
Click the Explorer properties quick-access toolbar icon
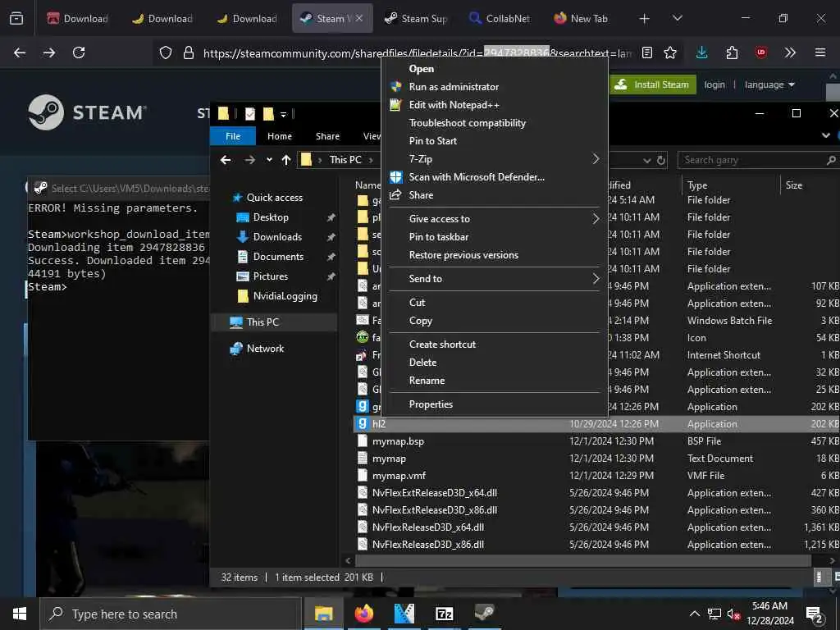point(249,113)
